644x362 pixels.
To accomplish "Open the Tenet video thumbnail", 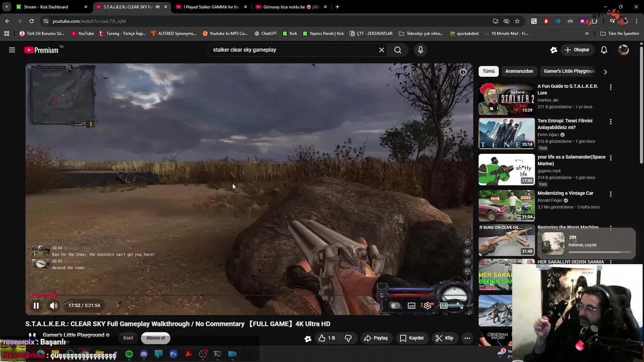I will click(507, 134).
